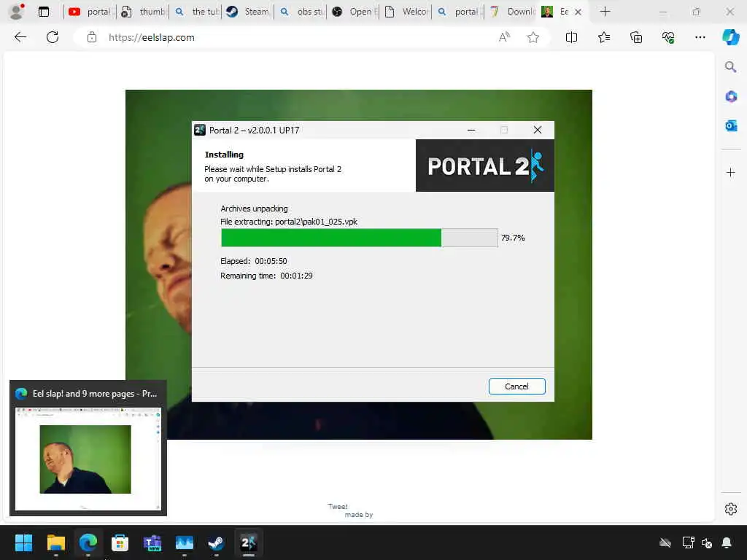Switch to the Download tab

pyautogui.click(x=510, y=12)
